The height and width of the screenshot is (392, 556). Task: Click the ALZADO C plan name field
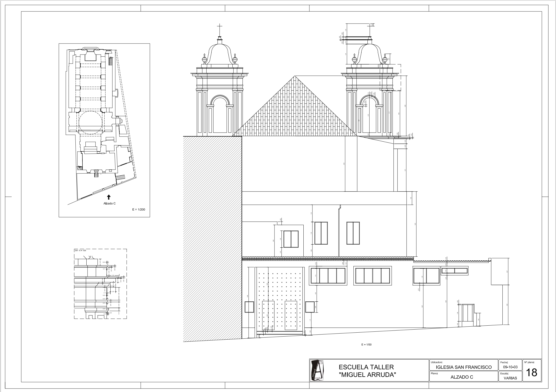(x=461, y=377)
